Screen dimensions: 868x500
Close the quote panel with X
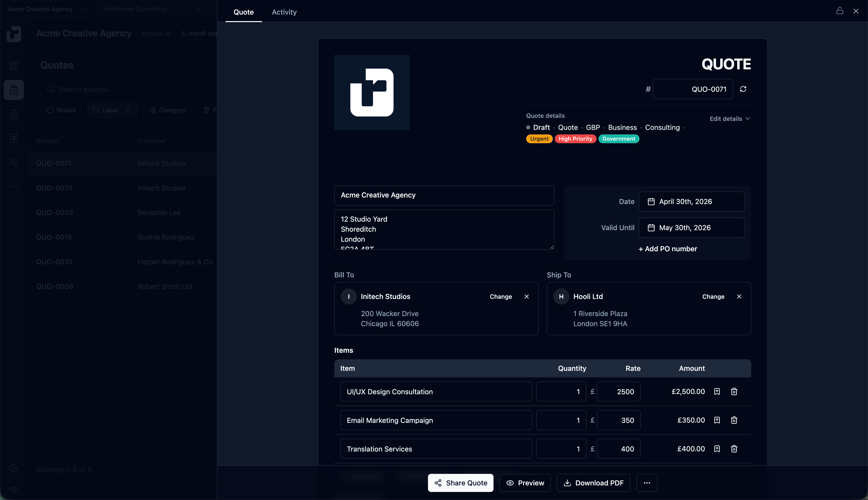point(856,11)
